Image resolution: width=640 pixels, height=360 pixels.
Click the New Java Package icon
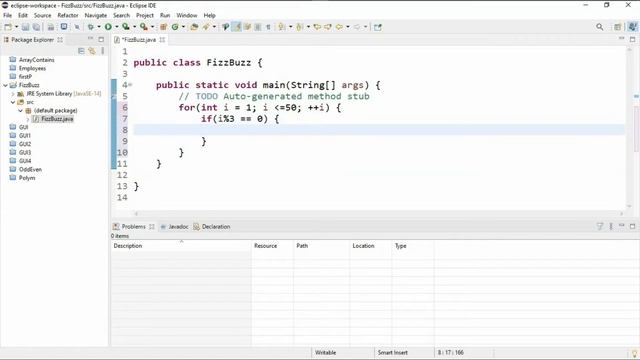[x=163, y=27]
